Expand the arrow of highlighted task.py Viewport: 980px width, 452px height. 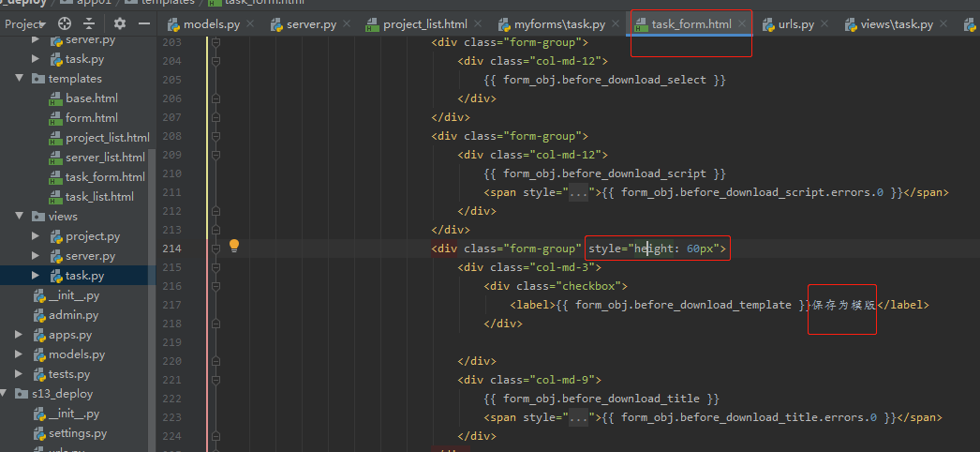pyautogui.click(x=36, y=275)
